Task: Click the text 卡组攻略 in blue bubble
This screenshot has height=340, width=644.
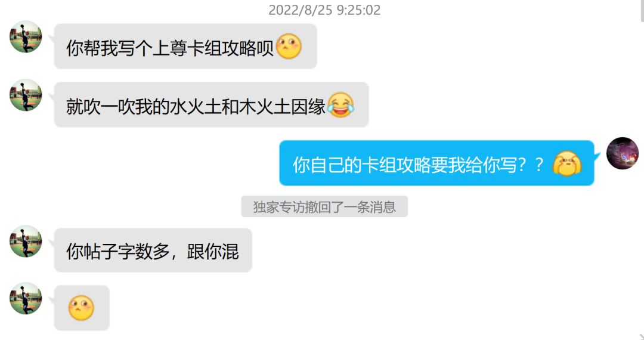Action: pos(397,164)
